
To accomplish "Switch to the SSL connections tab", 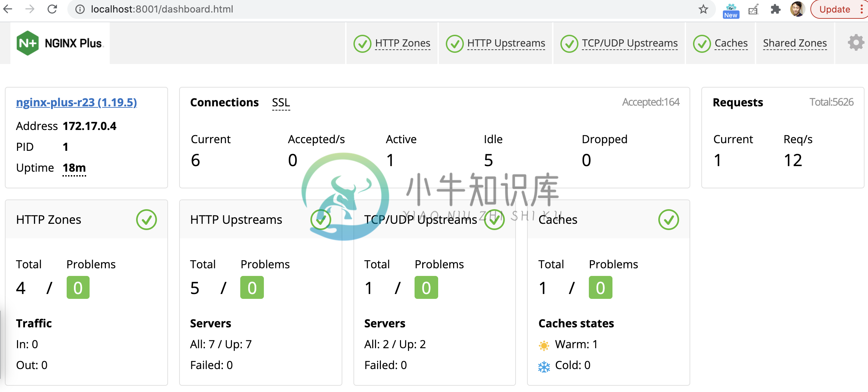I will pyautogui.click(x=281, y=103).
